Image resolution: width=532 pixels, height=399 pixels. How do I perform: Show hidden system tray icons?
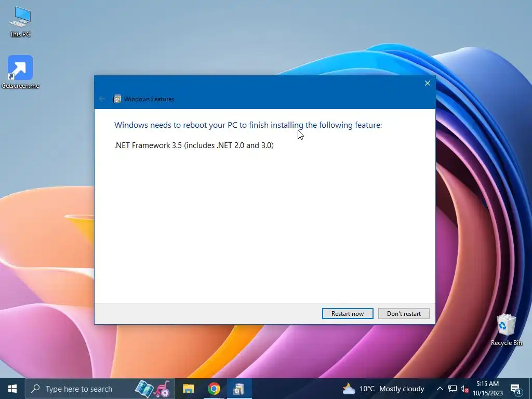[440, 389]
